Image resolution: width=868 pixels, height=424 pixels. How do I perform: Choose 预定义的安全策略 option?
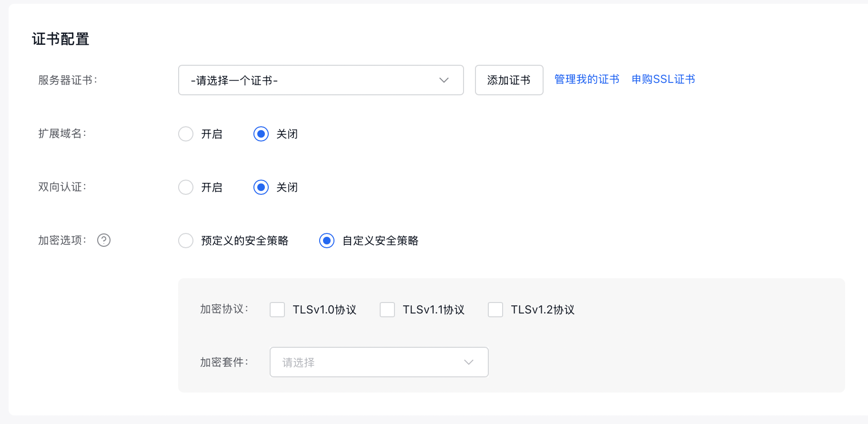tap(186, 241)
